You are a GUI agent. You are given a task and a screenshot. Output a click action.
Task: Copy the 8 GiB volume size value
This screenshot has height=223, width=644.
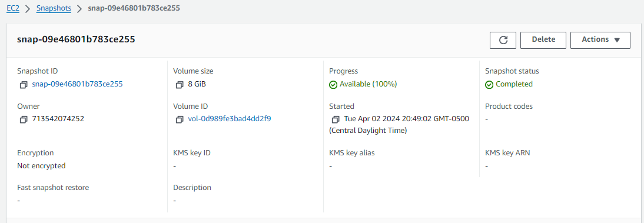[x=180, y=85]
